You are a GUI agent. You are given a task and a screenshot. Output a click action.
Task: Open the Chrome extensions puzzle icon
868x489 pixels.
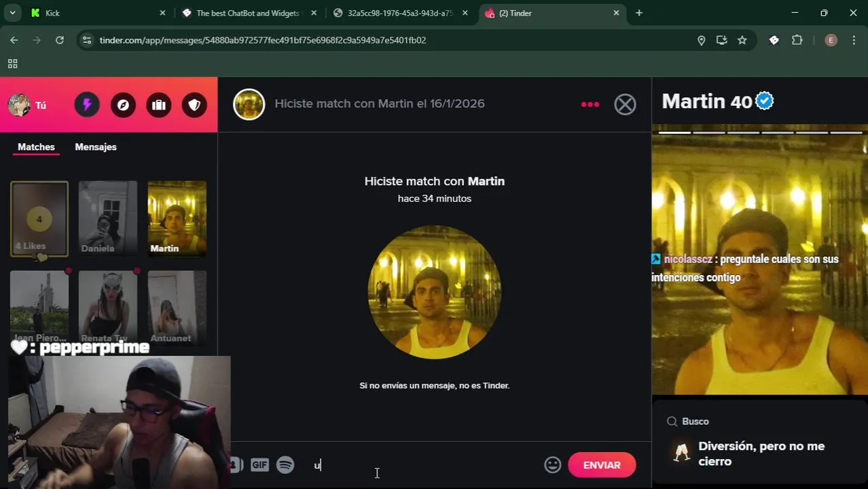coord(797,40)
